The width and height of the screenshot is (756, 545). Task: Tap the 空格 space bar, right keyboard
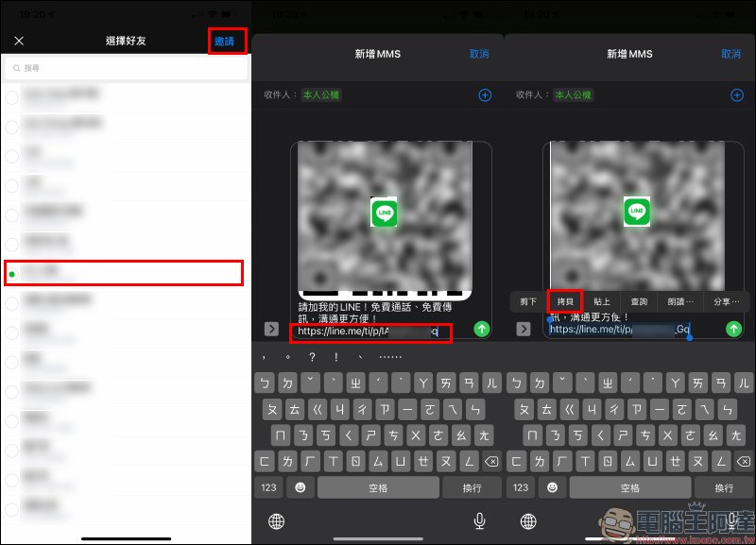[630, 487]
